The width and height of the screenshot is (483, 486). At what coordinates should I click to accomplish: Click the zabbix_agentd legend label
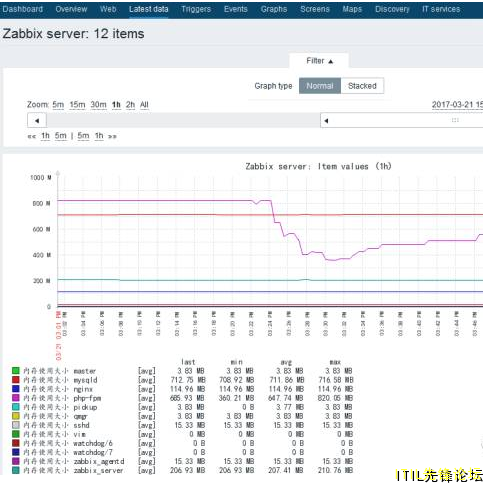74,461
